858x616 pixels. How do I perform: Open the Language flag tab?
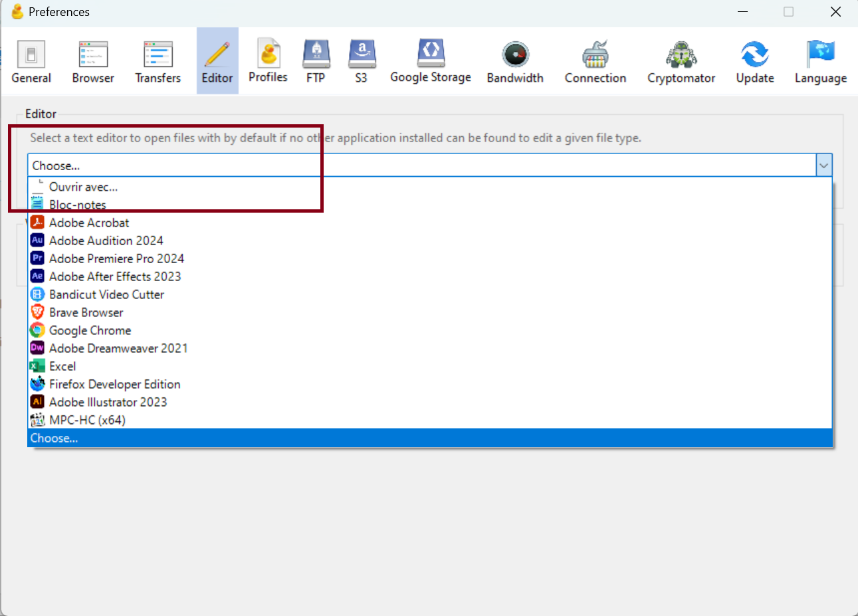click(821, 61)
